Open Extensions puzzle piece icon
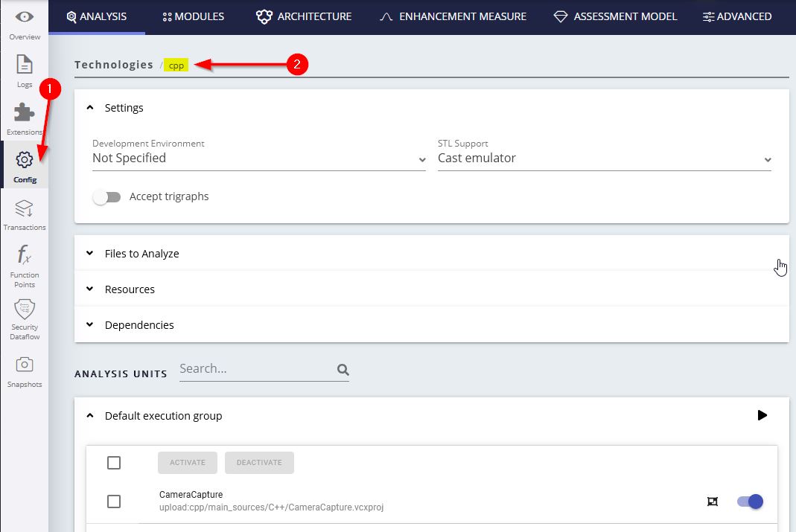 click(x=25, y=112)
